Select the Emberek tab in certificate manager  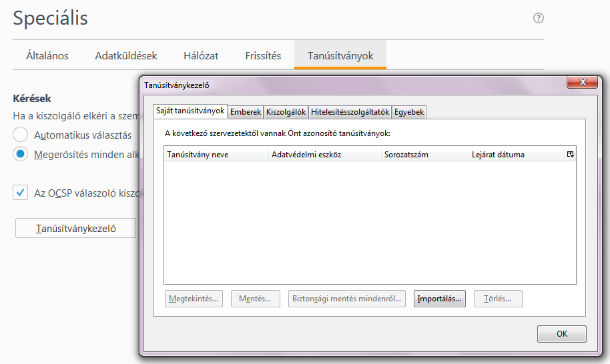point(246,112)
